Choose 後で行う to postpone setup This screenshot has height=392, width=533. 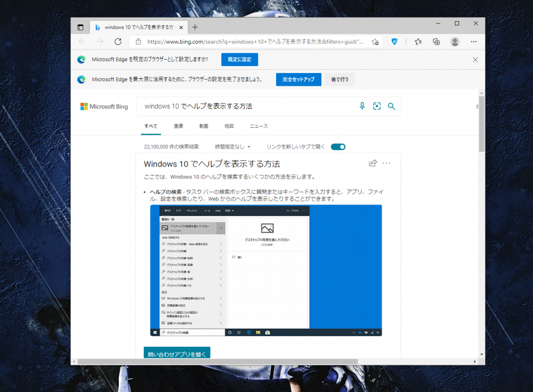pyautogui.click(x=340, y=79)
